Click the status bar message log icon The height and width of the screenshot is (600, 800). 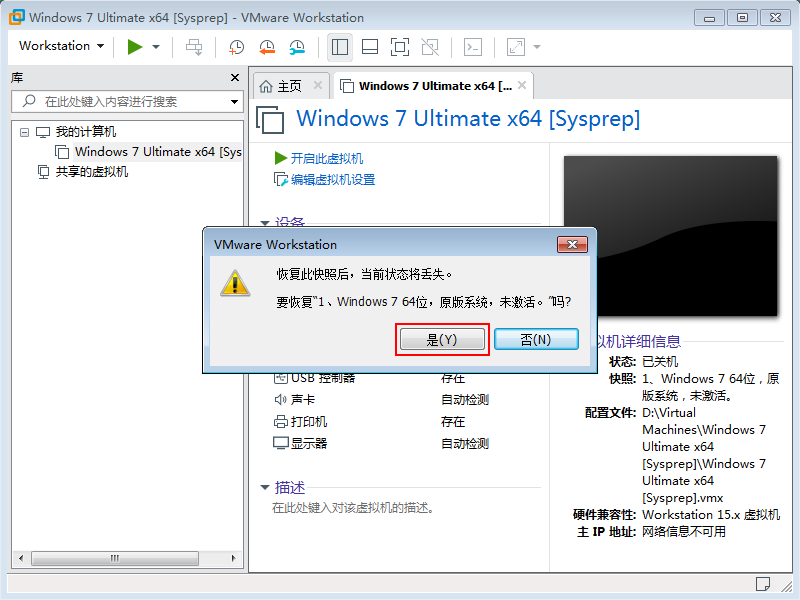tap(763, 584)
